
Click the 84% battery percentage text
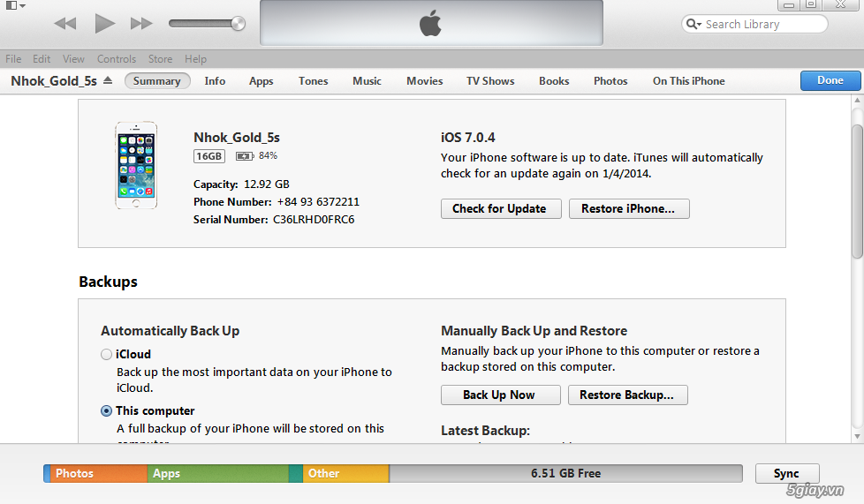click(268, 156)
